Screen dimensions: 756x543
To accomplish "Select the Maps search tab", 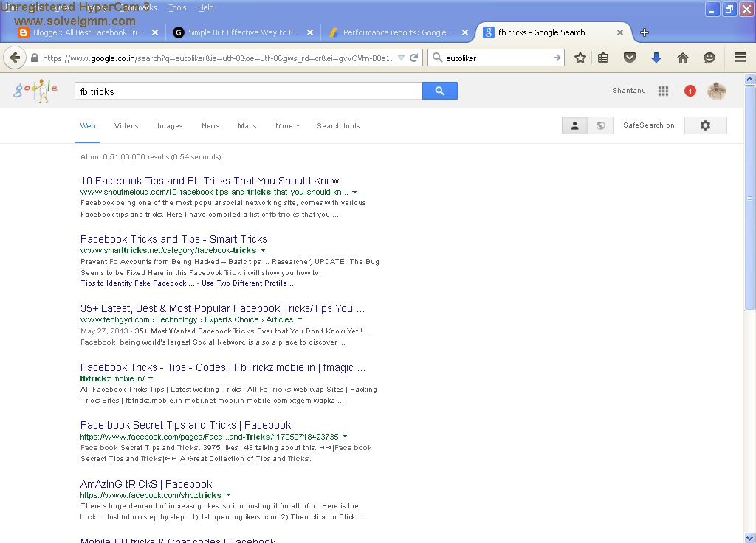I will [247, 125].
